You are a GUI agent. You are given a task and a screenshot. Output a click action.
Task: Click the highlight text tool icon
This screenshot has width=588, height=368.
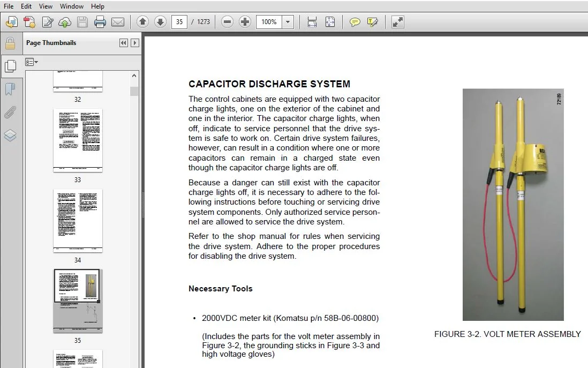(372, 22)
